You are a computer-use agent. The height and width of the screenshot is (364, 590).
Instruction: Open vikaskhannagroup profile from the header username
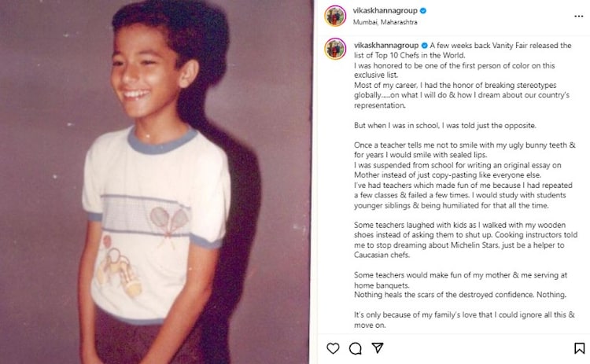point(385,11)
